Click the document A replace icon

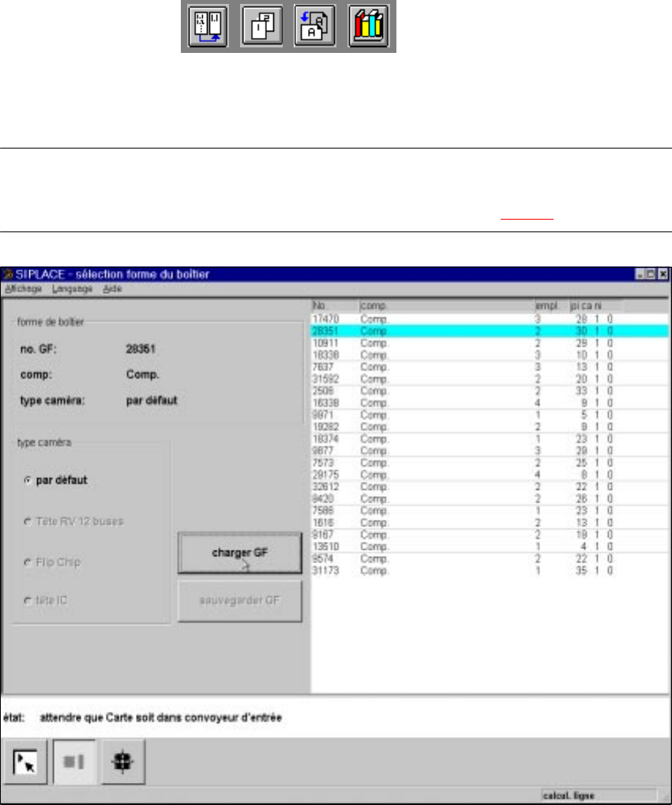(x=315, y=25)
